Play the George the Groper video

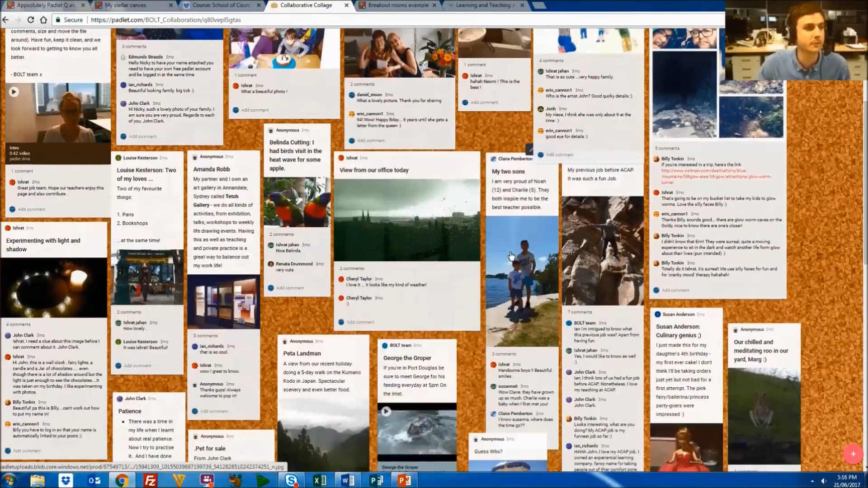coord(386,411)
